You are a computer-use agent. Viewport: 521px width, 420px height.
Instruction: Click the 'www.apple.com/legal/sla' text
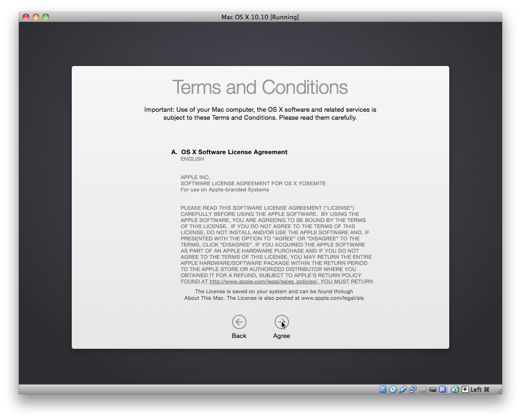point(332,298)
